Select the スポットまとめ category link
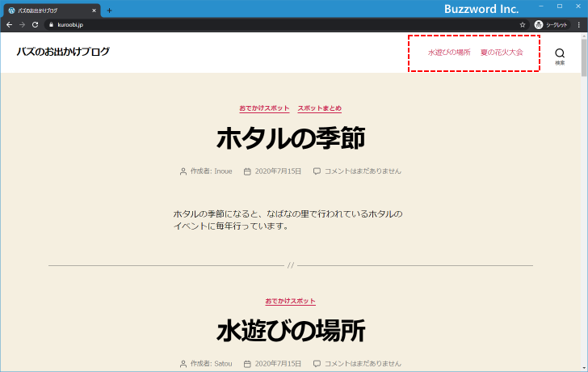The image size is (588, 372). [319, 108]
